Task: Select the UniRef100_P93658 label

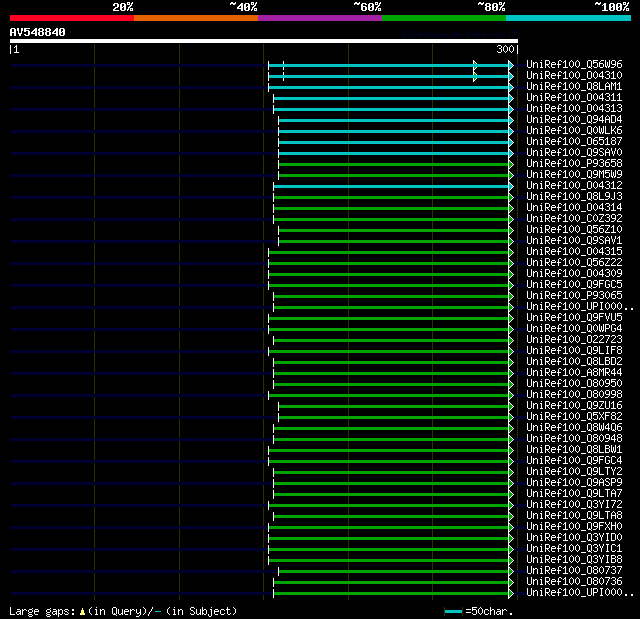Action: (574, 164)
